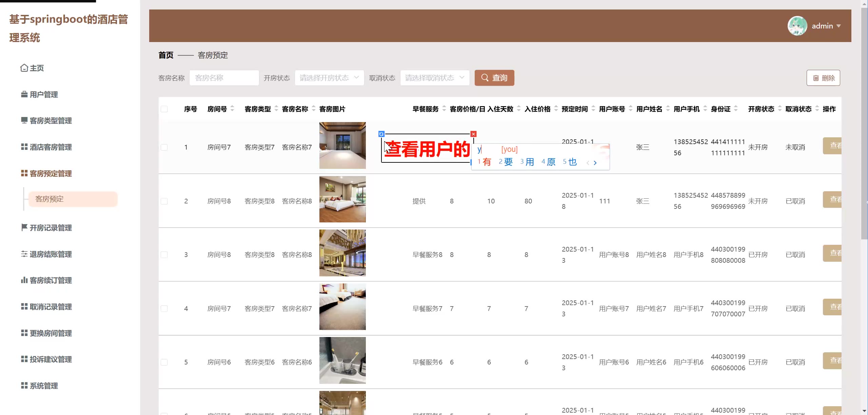
Task: Toggle the select-all header checkbox
Action: [x=164, y=109]
